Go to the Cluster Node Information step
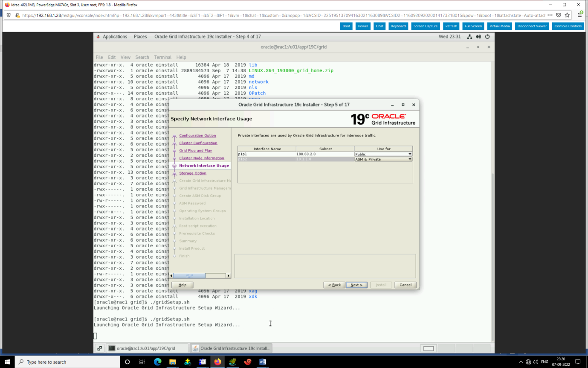The height and width of the screenshot is (368, 588). [x=201, y=158]
